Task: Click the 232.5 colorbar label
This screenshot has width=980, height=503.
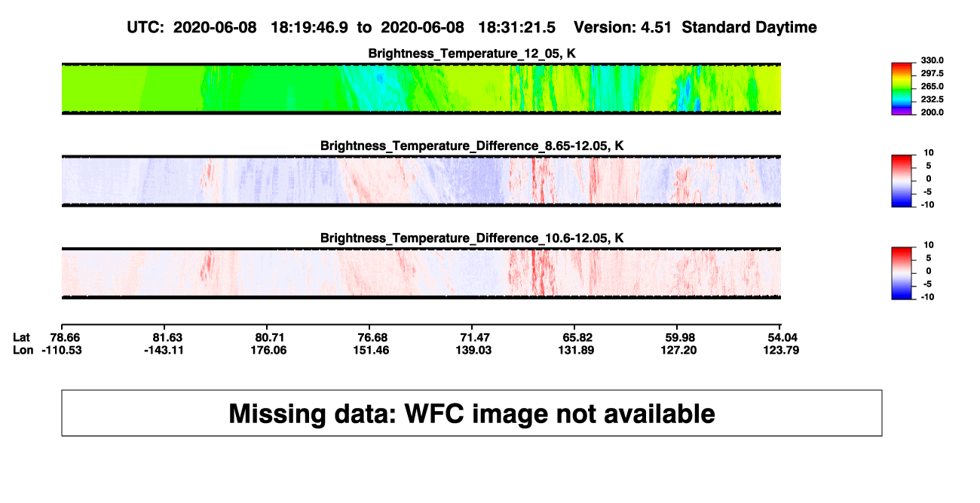Action: point(932,100)
